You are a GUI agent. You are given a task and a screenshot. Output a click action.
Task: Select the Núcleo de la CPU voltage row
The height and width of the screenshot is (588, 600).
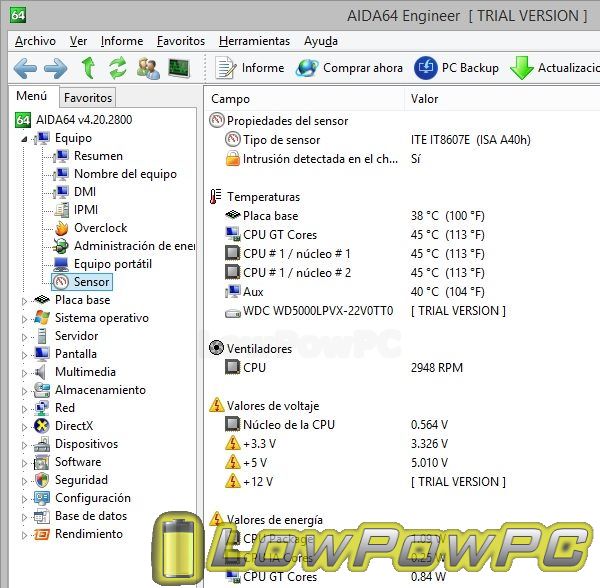[x=403, y=425]
